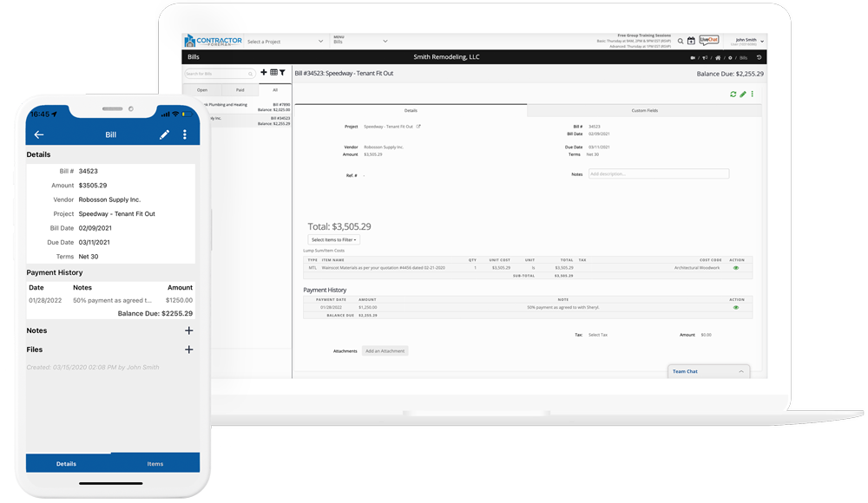Add a note with the Notes plus icon
The image size is (868, 503).
tap(188, 330)
